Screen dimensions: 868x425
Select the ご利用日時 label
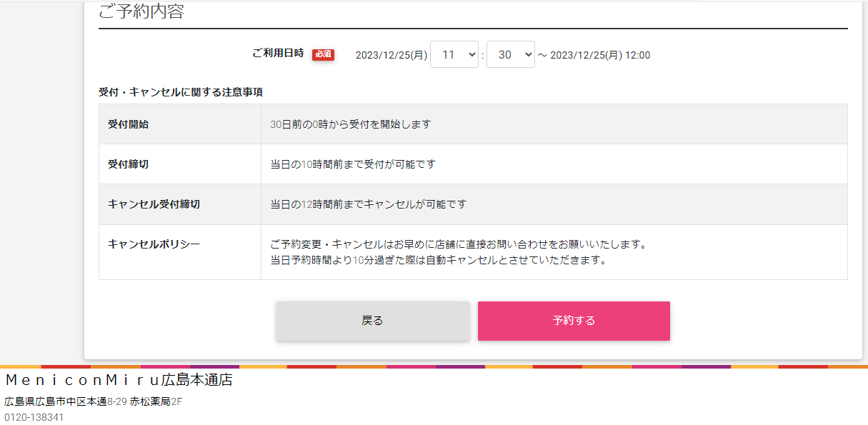278,54
